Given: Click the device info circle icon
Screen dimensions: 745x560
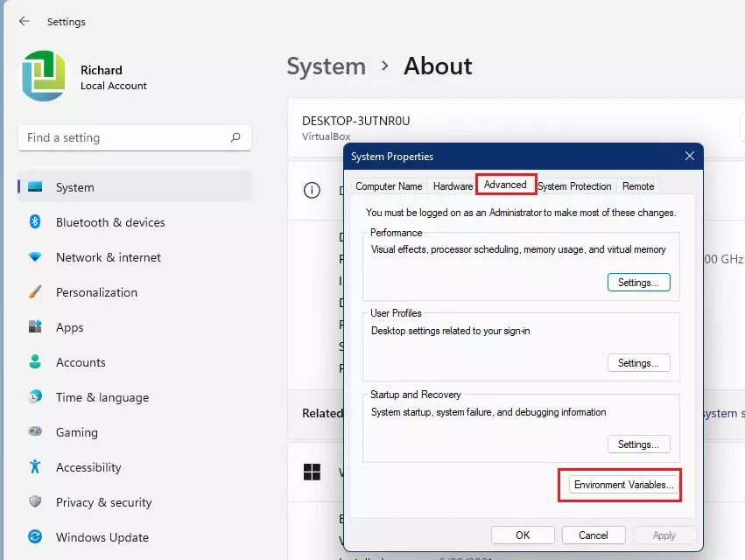Looking at the screenshot, I should [x=312, y=191].
